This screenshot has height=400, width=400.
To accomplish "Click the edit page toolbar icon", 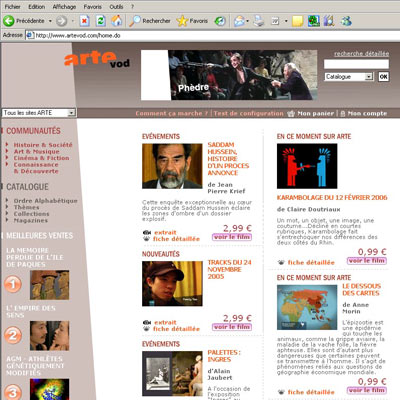I will click(275, 21).
